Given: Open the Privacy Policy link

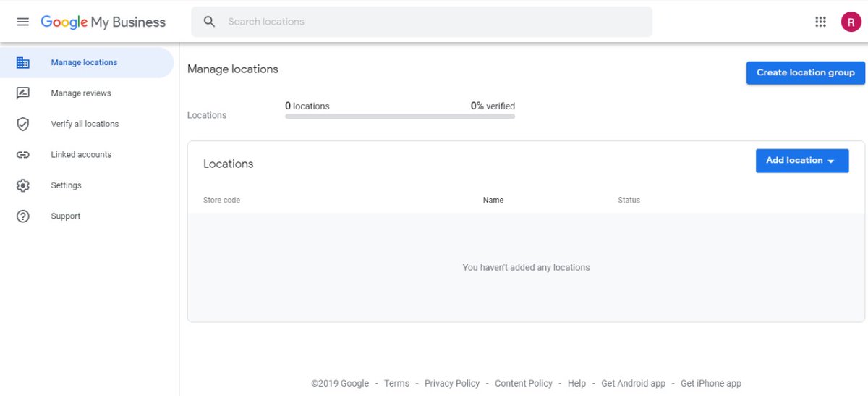Looking at the screenshot, I should pyautogui.click(x=452, y=384).
